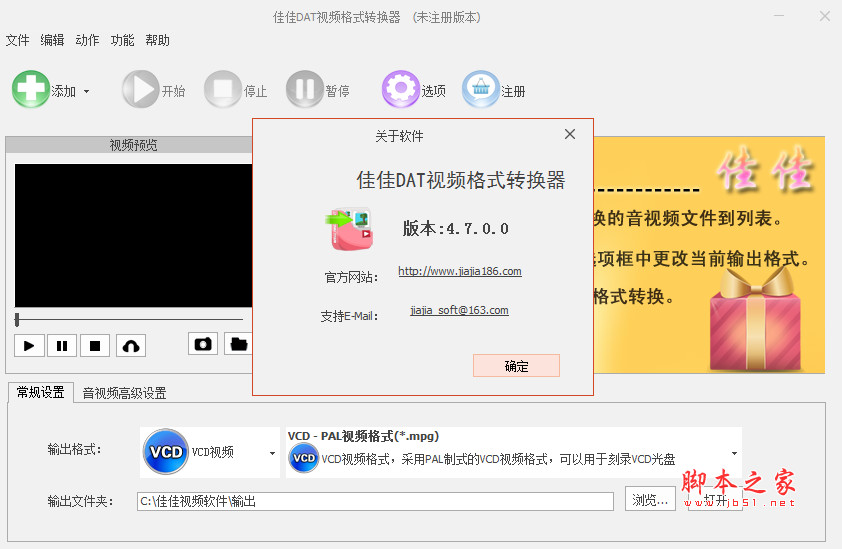Click the headphone audio icon under preview
Viewport: 842px width, 549px height.
pos(131,345)
